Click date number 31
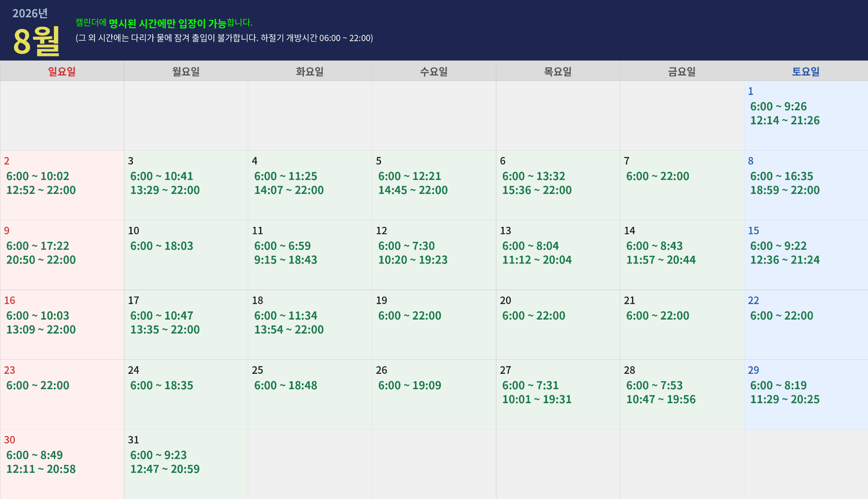The image size is (868, 499). click(133, 440)
